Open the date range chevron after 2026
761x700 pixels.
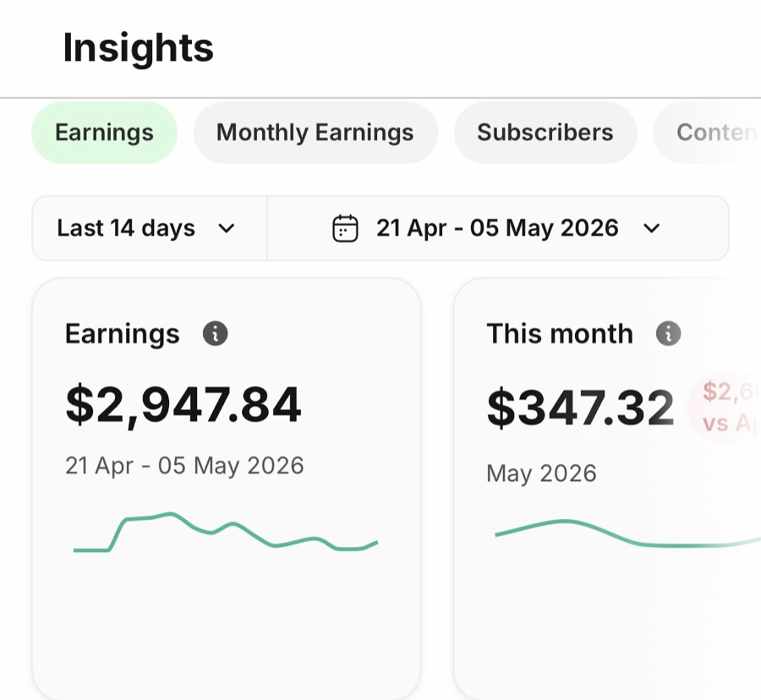point(651,228)
